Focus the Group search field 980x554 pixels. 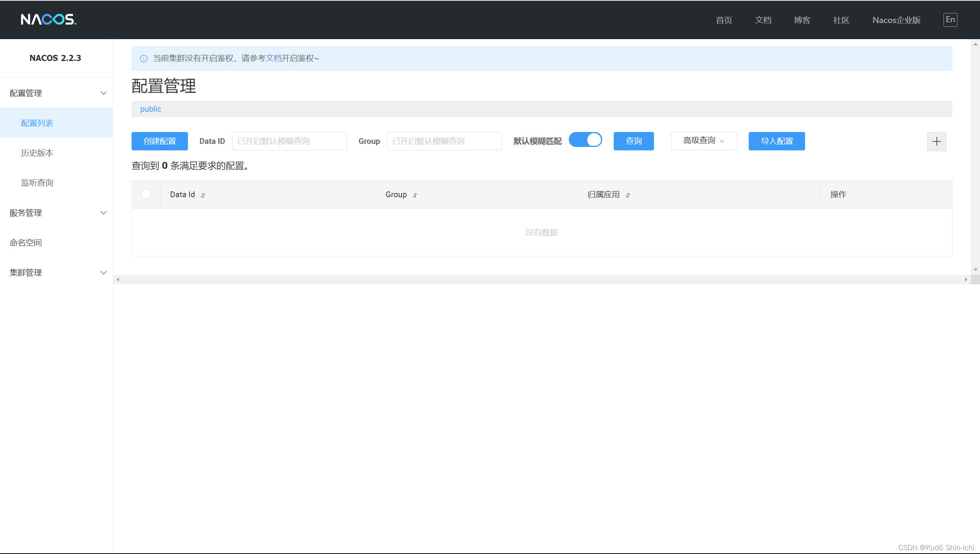coord(445,141)
